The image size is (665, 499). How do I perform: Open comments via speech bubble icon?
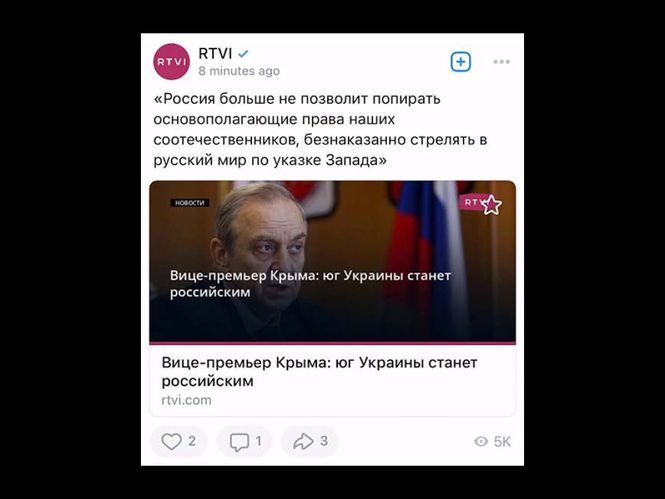239,442
